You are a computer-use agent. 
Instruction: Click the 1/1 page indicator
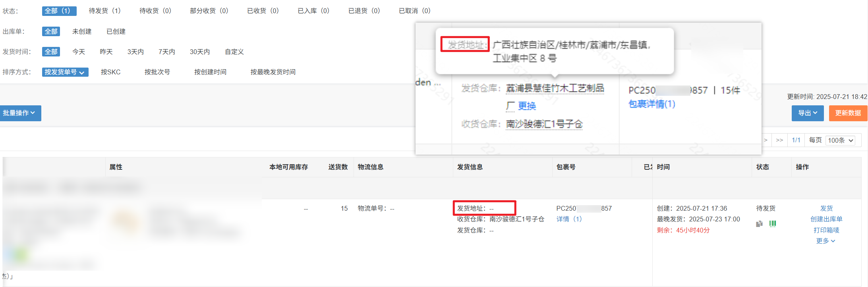796,140
